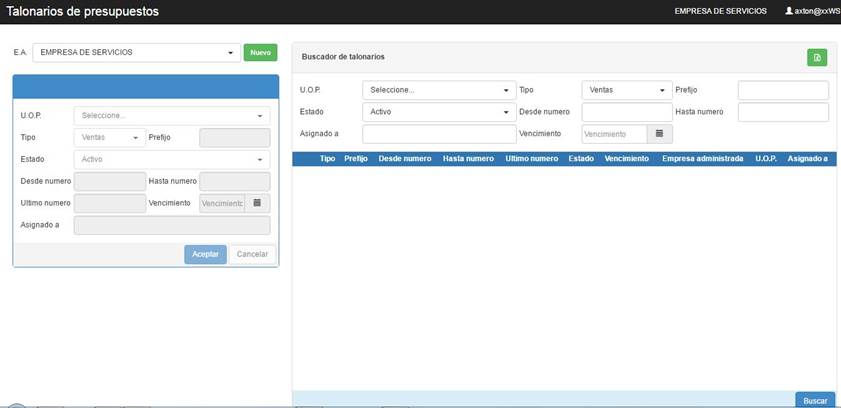Open the U.O.P. dropdown in left form

[x=172, y=116]
